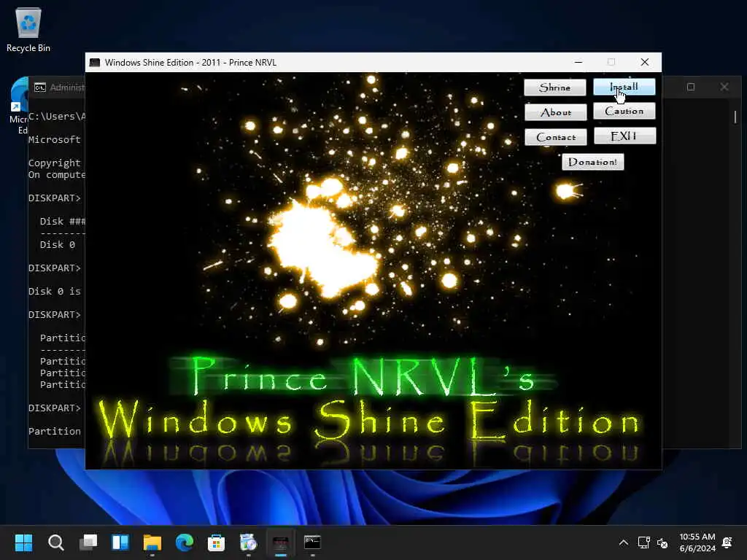Open the Shine button
The width and height of the screenshot is (747, 560).
coord(555,87)
